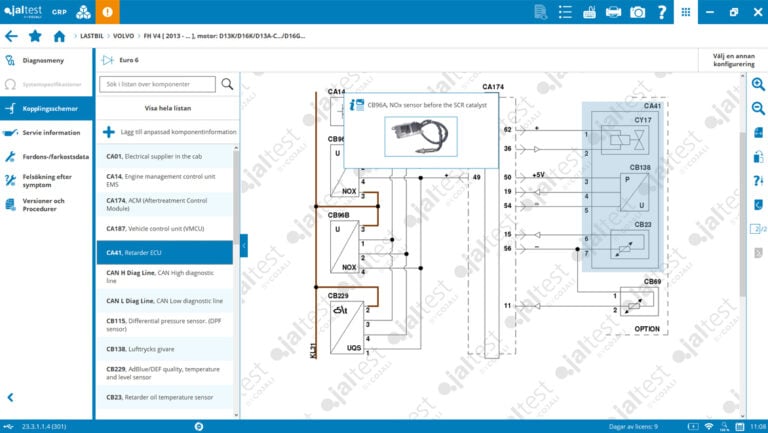The image size is (768, 433).
Task: Select CB115 Differential pressure sensor
Action: [165, 325]
